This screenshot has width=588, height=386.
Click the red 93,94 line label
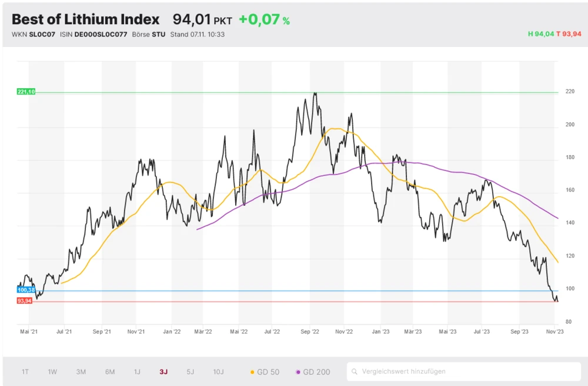[24, 301]
